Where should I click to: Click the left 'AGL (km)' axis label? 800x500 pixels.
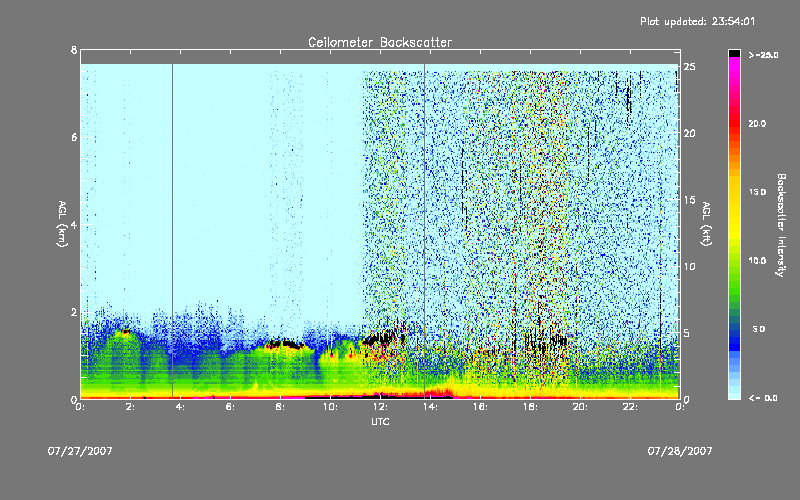pos(62,224)
